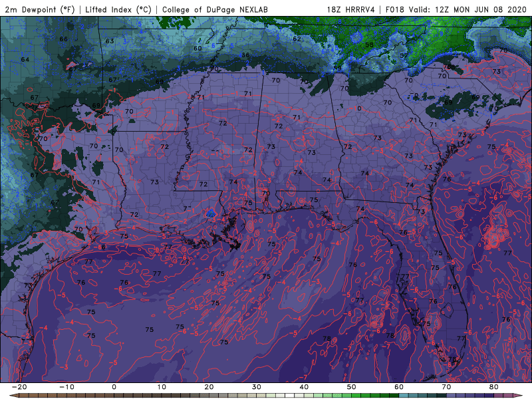Image resolution: width=532 pixels, height=399 pixels.
Task: Click the '57' dewpoint value on the map
Action: [x=404, y=55]
